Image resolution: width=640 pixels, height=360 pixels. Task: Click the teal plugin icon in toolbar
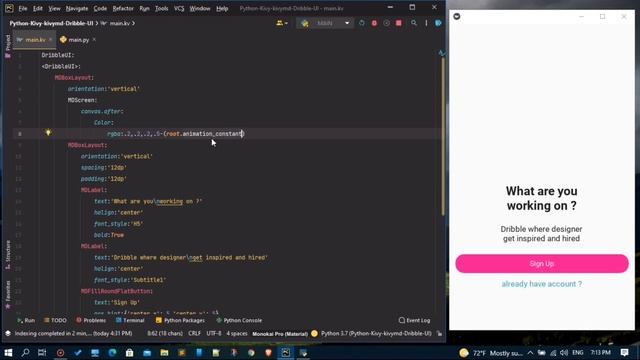point(438,23)
